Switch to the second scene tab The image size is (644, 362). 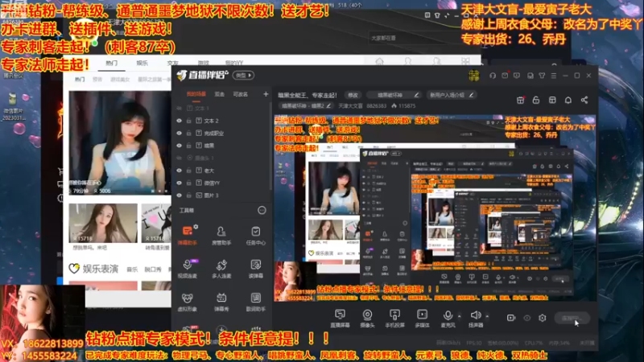pos(220,94)
